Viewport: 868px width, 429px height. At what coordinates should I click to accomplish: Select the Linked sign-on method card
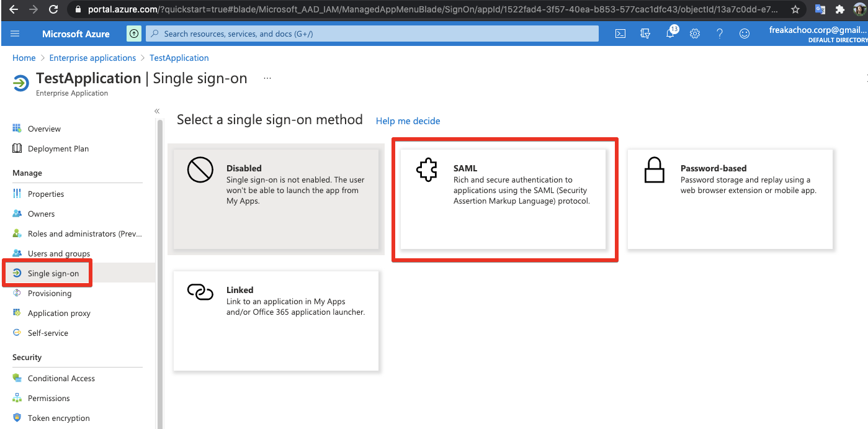(276, 320)
